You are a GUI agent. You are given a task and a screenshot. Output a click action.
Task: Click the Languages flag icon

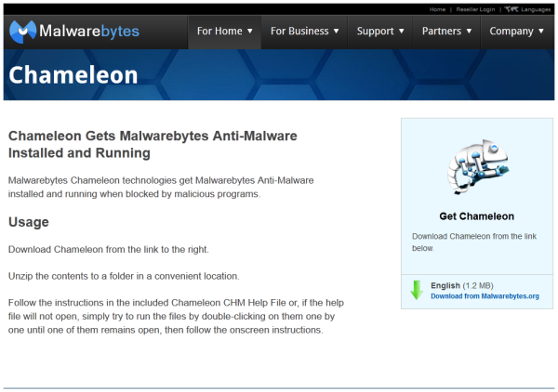coord(511,9)
